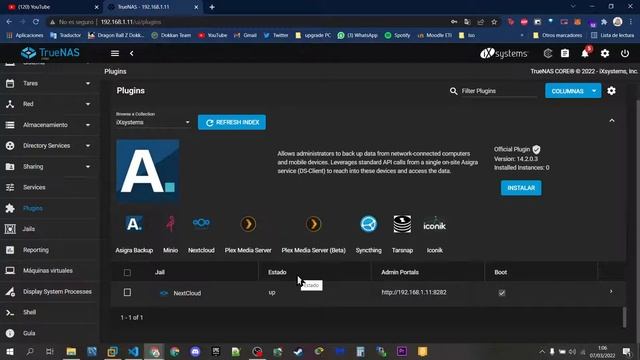Open plugins table settings gear
640x360 pixels.
coord(611,91)
